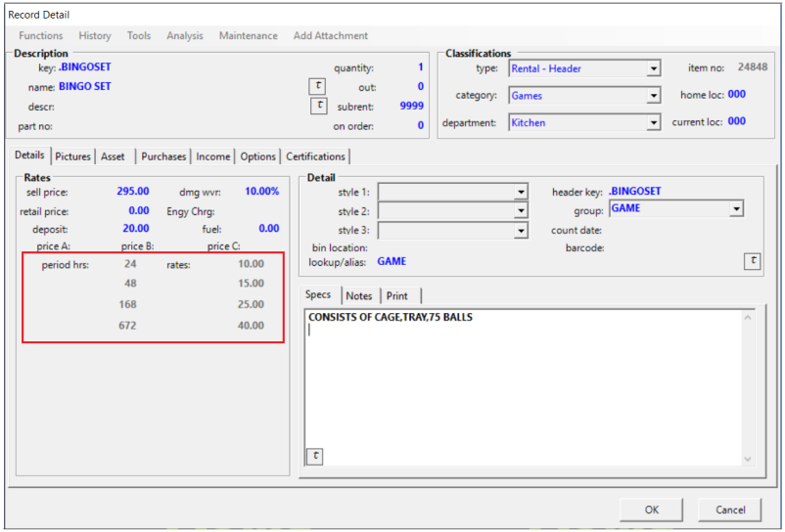Open the History menu
The image size is (785, 532).
pyautogui.click(x=95, y=35)
